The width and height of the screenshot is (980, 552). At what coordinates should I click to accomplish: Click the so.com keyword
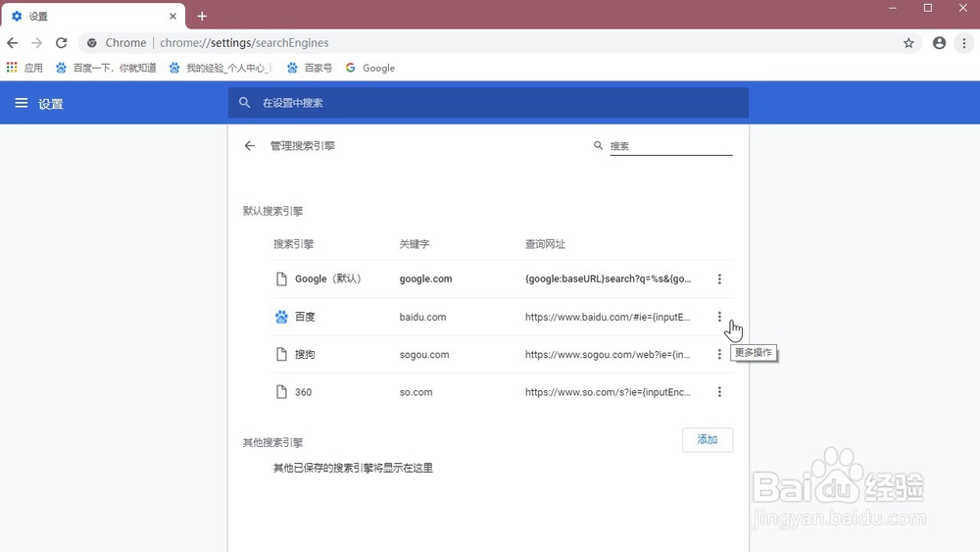pos(416,392)
